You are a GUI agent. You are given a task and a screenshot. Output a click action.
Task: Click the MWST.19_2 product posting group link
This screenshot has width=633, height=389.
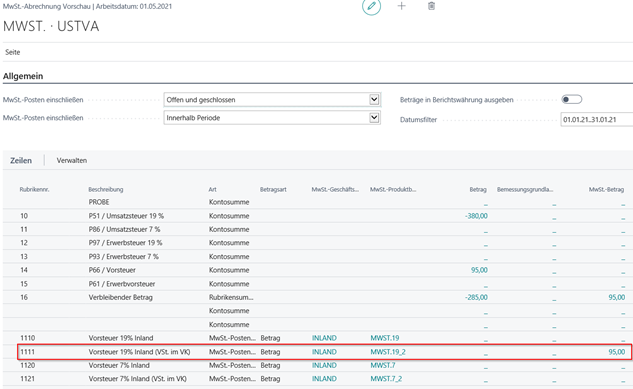pos(388,352)
